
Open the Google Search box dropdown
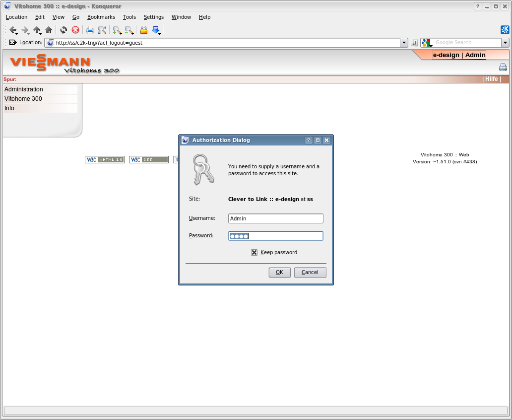[505, 43]
